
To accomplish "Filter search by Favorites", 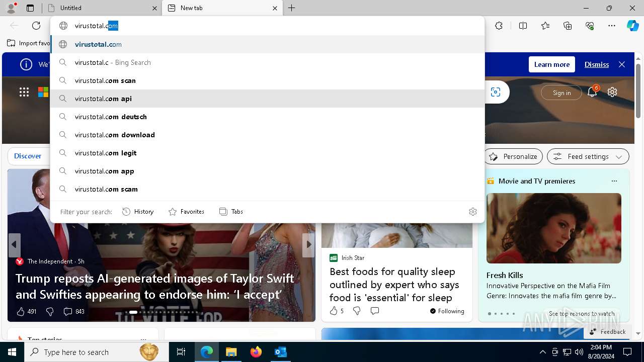I will [x=186, y=212].
